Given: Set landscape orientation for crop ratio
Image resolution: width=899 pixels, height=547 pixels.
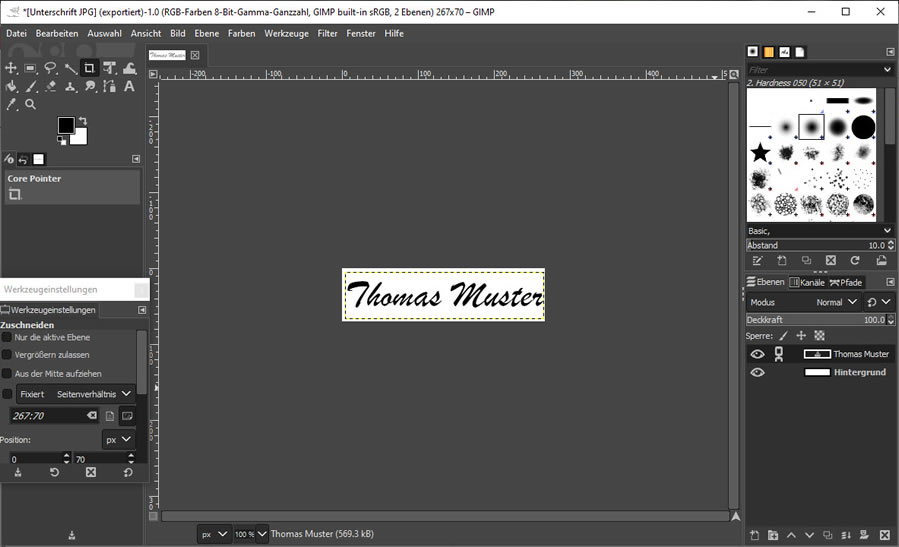Looking at the screenshot, I should coord(127,416).
